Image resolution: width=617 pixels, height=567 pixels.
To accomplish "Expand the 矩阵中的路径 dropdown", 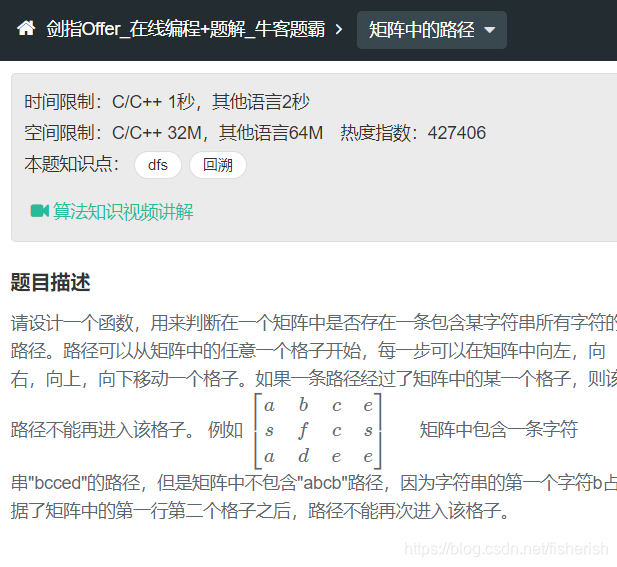I will point(432,30).
